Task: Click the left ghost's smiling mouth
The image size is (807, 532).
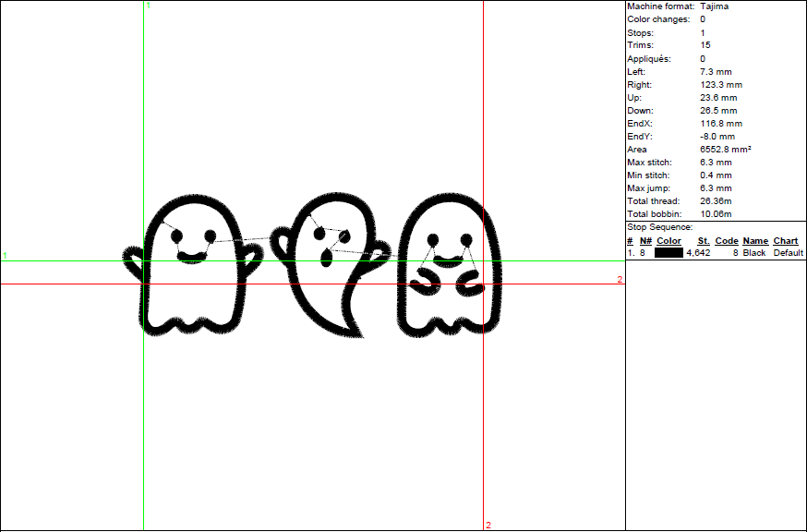Action: [x=192, y=256]
